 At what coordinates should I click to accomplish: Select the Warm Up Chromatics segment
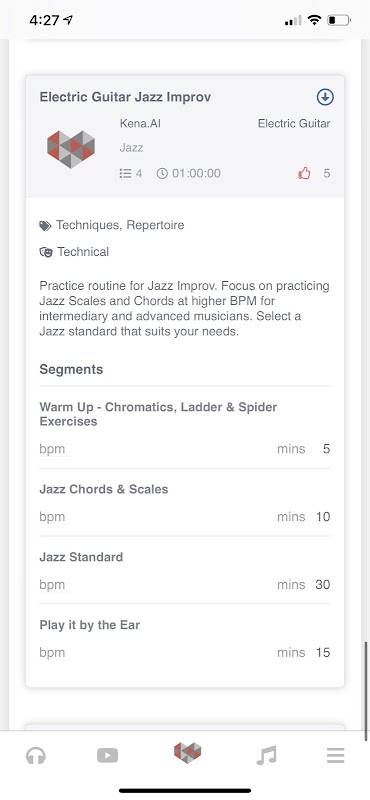tap(185, 428)
